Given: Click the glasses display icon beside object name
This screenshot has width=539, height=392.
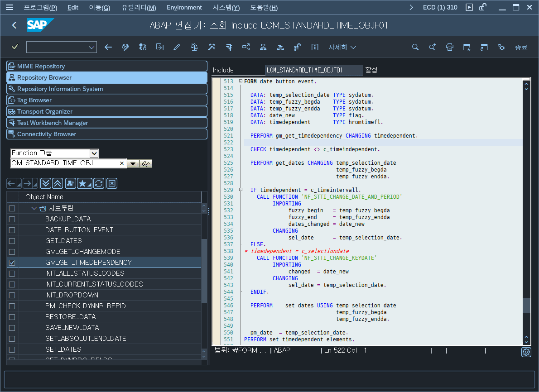Looking at the screenshot, I should (145, 163).
